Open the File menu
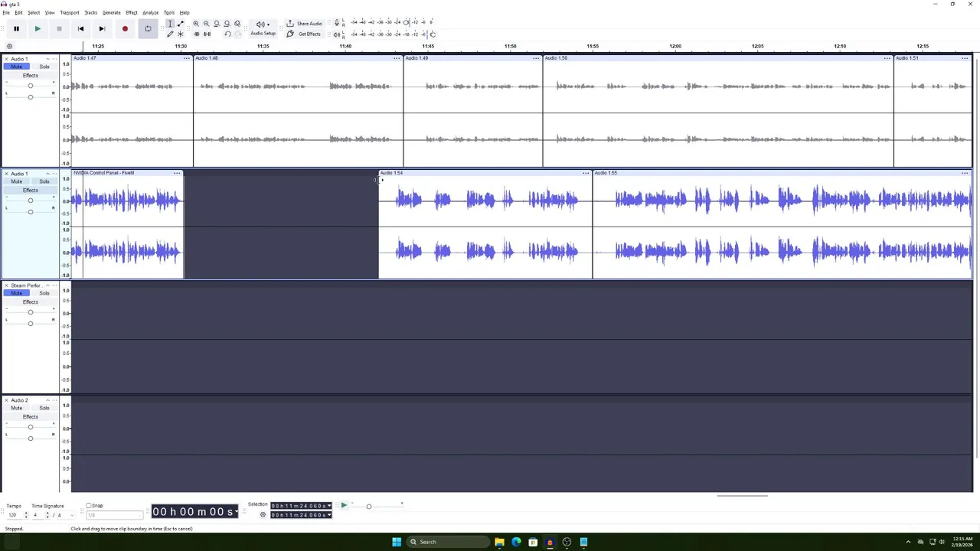The image size is (980, 551). pos(6,12)
